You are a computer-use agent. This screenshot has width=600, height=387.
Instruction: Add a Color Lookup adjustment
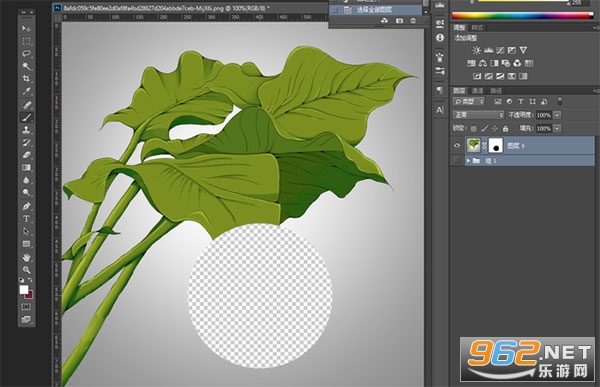click(529, 63)
